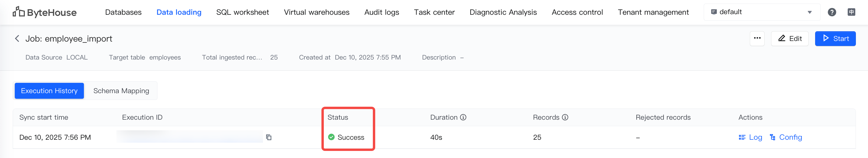This screenshot has width=868, height=158.
Task: Go to SQL worksheet
Action: (242, 12)
